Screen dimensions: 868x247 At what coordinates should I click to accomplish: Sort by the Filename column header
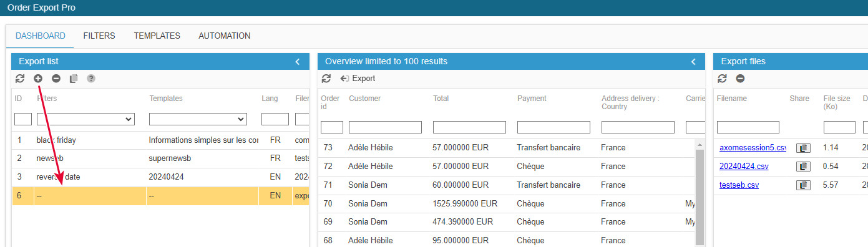732,99
